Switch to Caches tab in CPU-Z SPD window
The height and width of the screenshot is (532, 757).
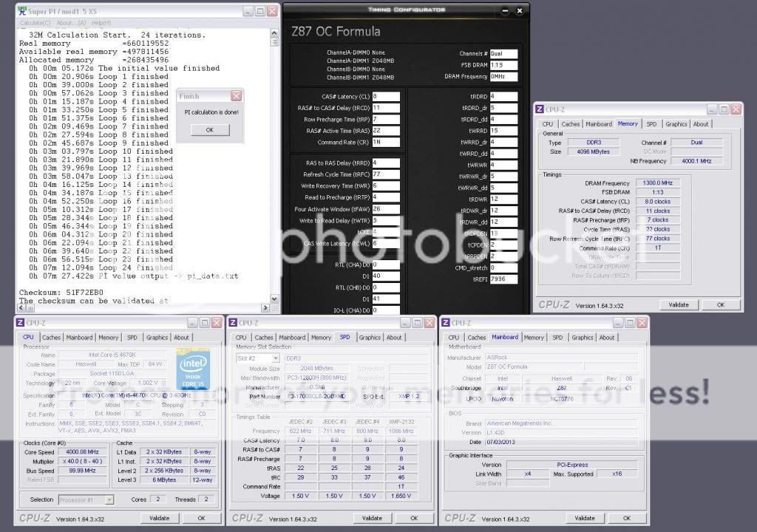[264, 338]
